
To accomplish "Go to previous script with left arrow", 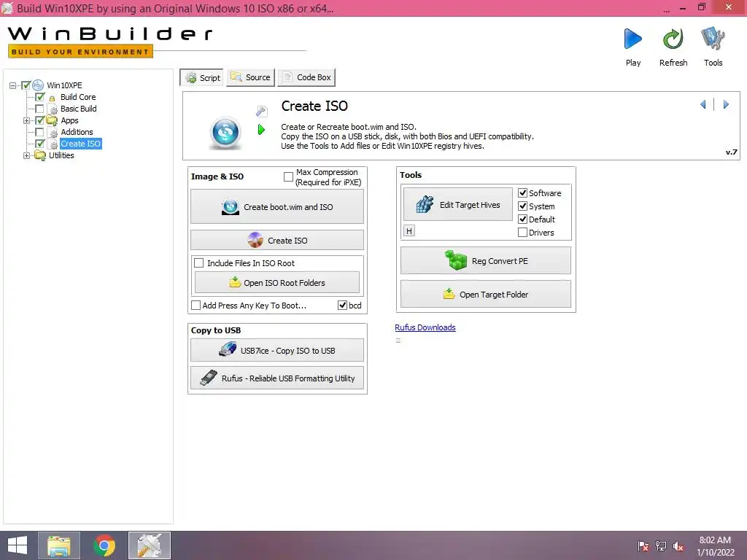I will coord(703,104).
